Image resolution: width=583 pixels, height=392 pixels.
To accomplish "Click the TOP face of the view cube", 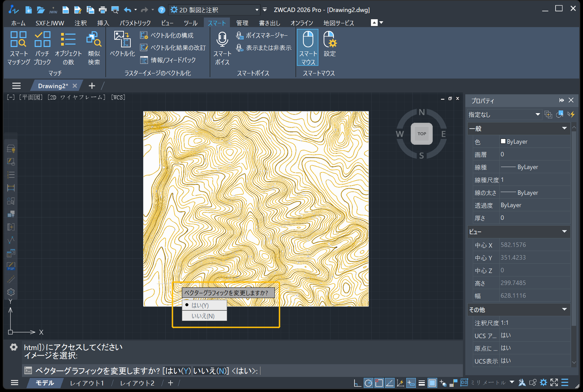I will click(422, 134).
